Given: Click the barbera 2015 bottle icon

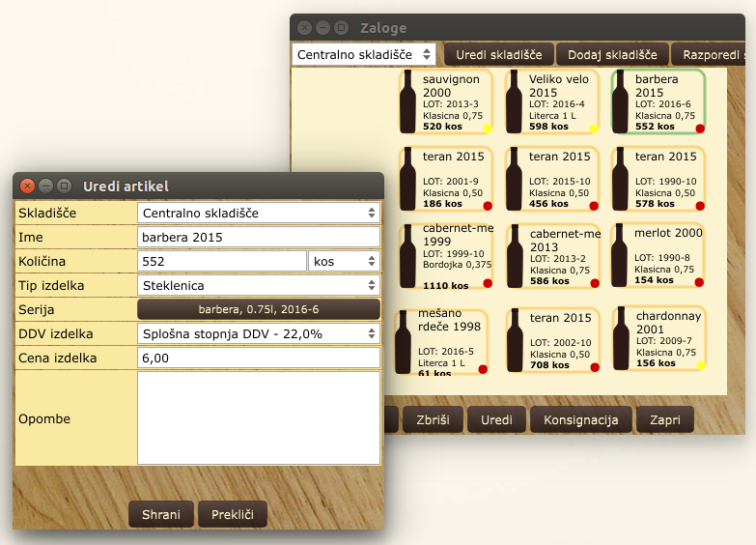Looking at the screenshot, I should [621, 101].
